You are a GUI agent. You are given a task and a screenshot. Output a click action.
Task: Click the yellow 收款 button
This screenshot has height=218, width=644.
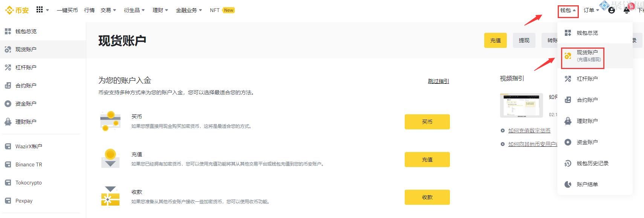pos(427,197)
